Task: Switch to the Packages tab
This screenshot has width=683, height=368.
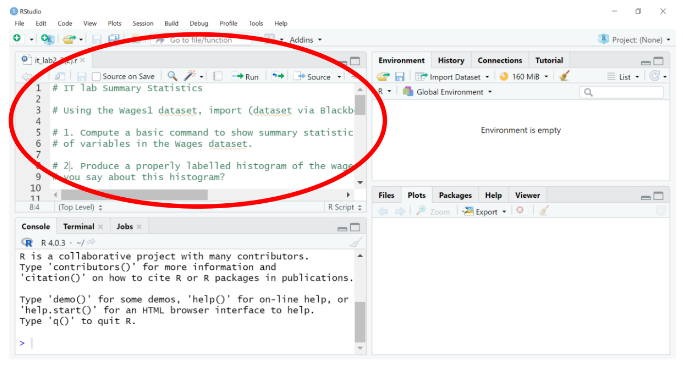Action: pyautogui.click(x=455, y=195)
